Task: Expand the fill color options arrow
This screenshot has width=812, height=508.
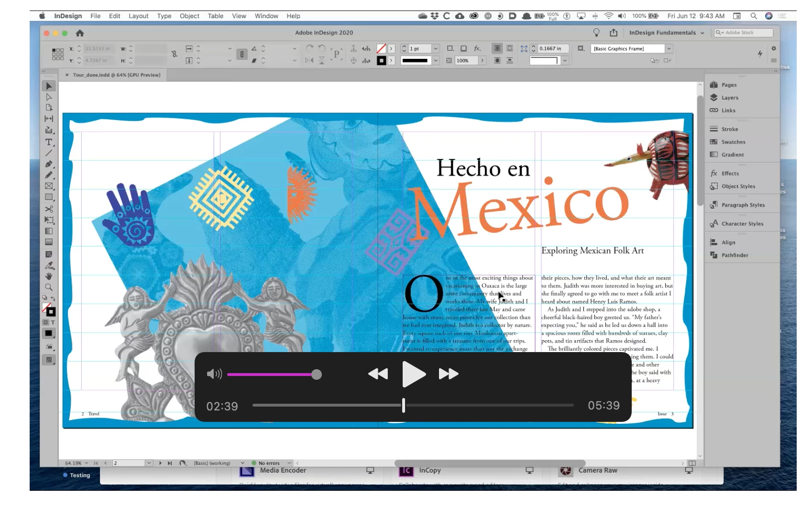Action: 391,48
